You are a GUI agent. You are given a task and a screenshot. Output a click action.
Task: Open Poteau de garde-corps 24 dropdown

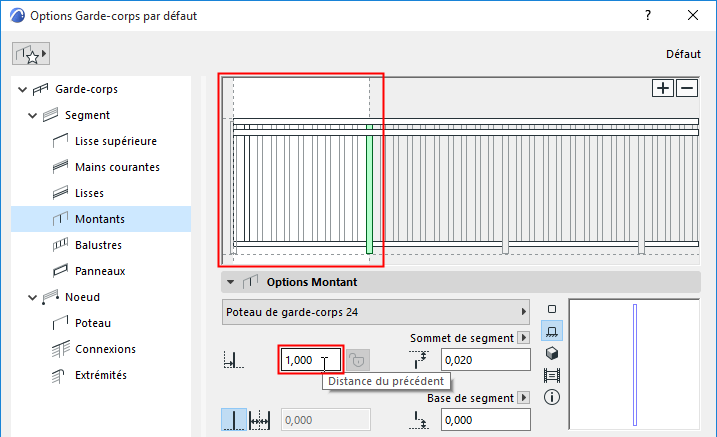[375, 312]
